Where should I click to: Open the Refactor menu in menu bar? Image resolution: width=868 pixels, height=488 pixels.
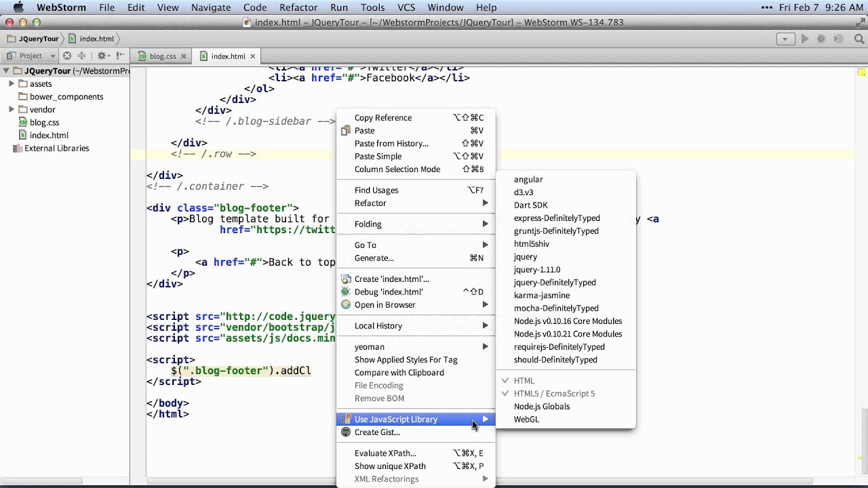pos(298,7)
